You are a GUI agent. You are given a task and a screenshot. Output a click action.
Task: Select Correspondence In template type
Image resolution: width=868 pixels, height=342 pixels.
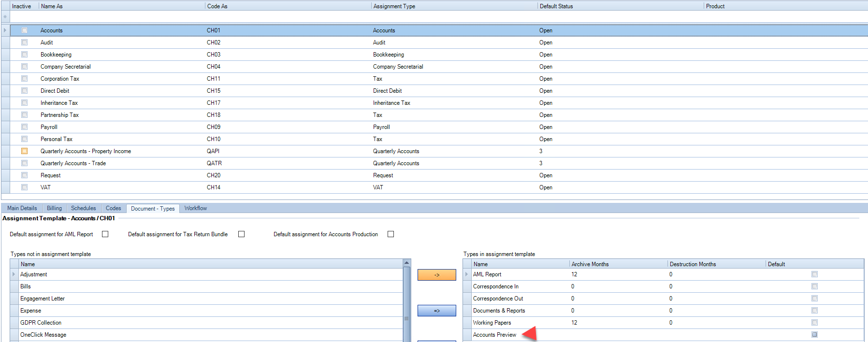(x=496, y=286)
